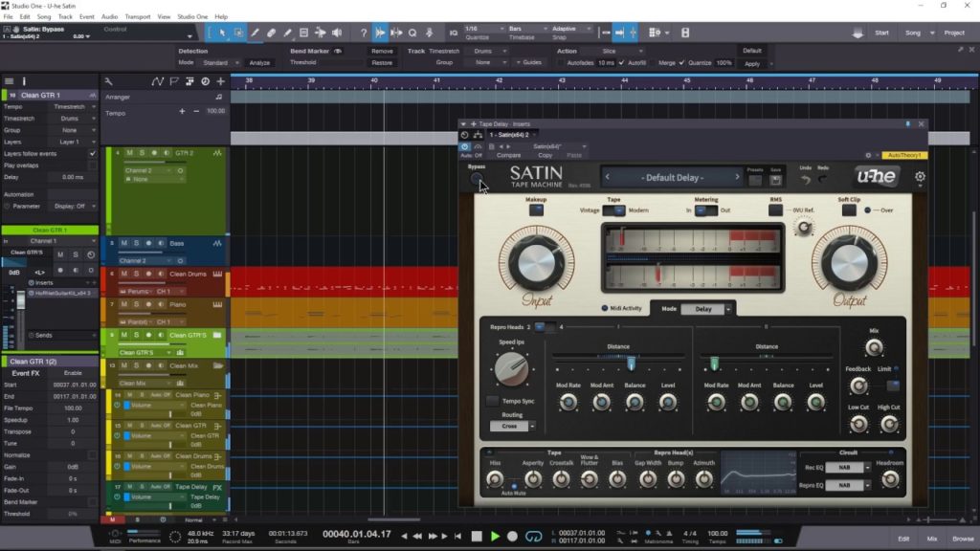
Task: Flip the Tape Vintage/Modern switch
Action: (x=613, y=210)
